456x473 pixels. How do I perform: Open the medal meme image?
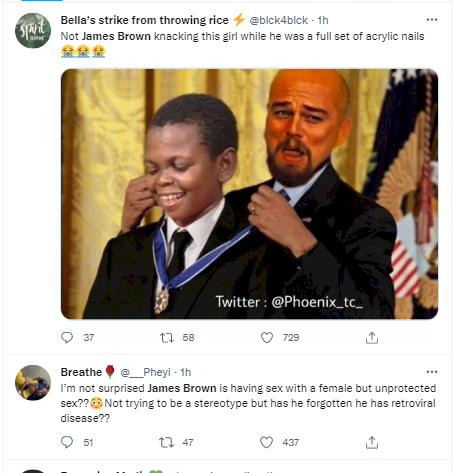tap(249, 194)
